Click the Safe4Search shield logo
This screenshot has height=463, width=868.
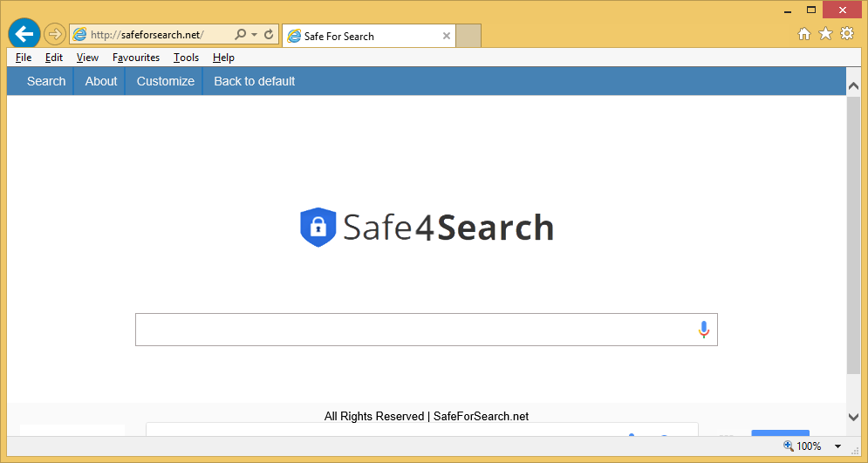pos(318,228)
